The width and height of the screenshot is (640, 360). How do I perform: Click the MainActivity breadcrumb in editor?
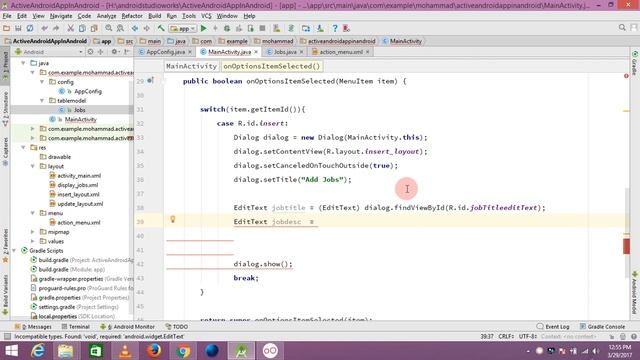coord(191,66)
